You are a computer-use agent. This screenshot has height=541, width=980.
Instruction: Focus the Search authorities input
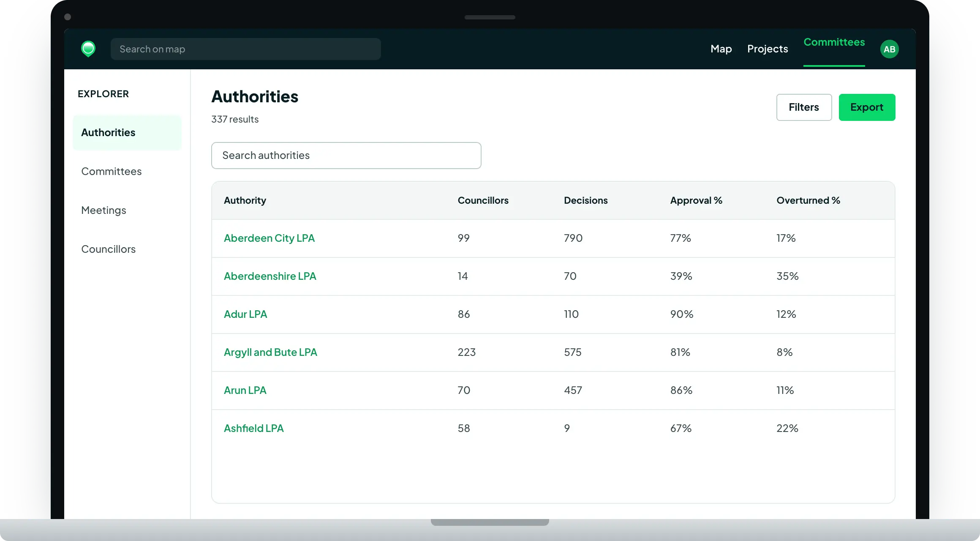click(346, 156)
